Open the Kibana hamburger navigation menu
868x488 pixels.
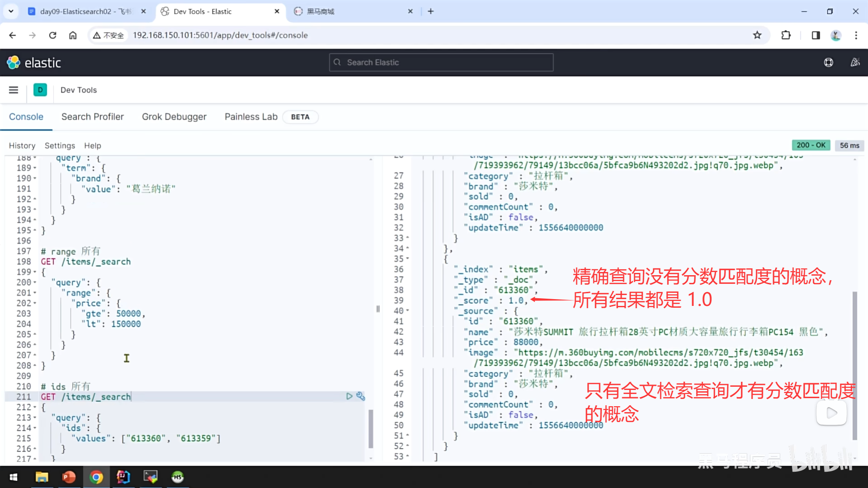coord(14,90)
